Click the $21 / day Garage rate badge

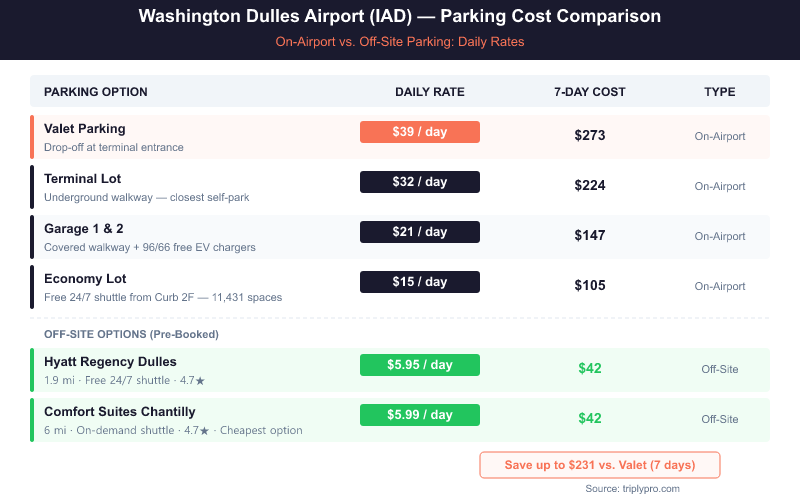(x=420, y=232)
